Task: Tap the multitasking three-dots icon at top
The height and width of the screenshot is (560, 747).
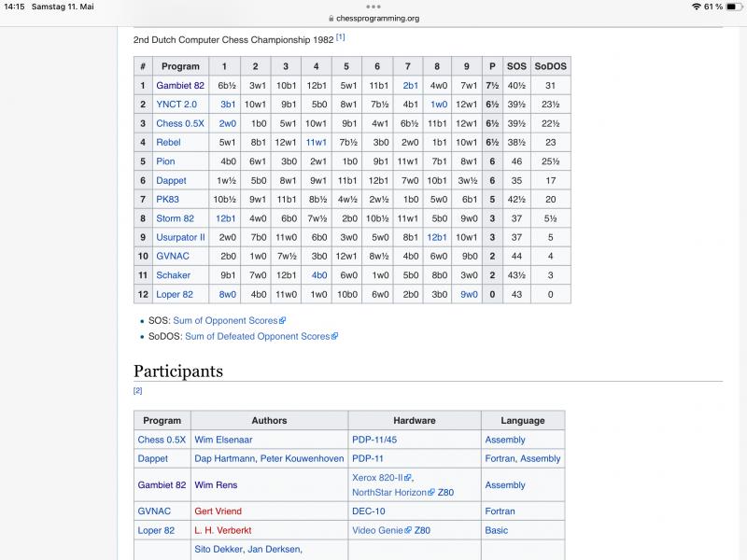Action: (373, 6)
